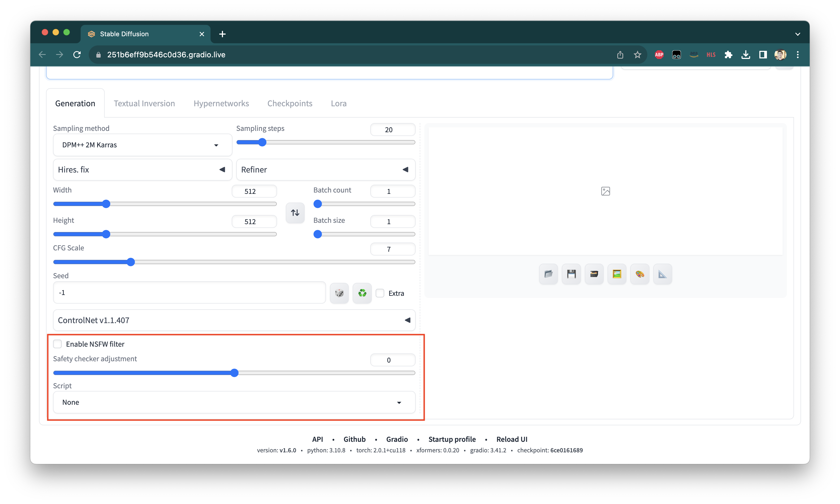Save the generated image
The image size is (840, 504).
(571, 274)
